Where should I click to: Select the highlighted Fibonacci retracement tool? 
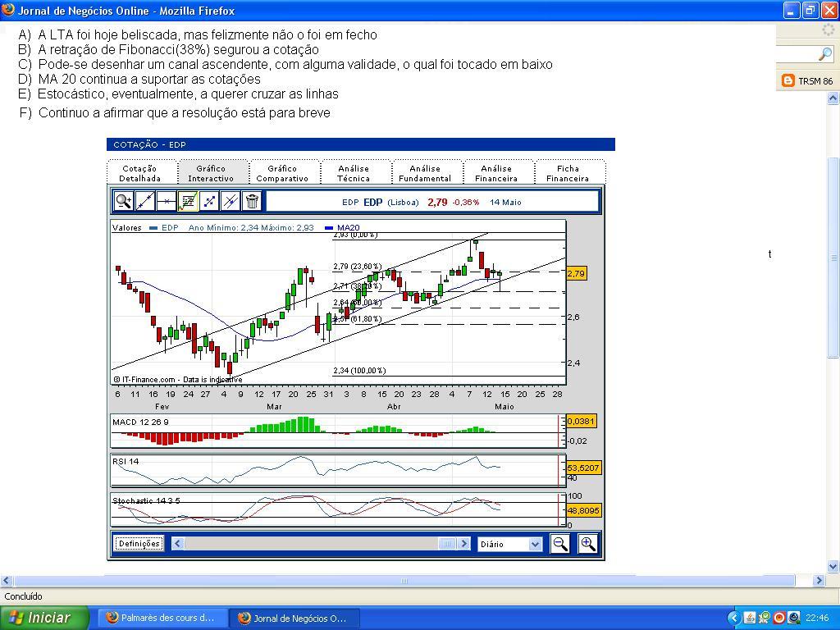[188, 202]
